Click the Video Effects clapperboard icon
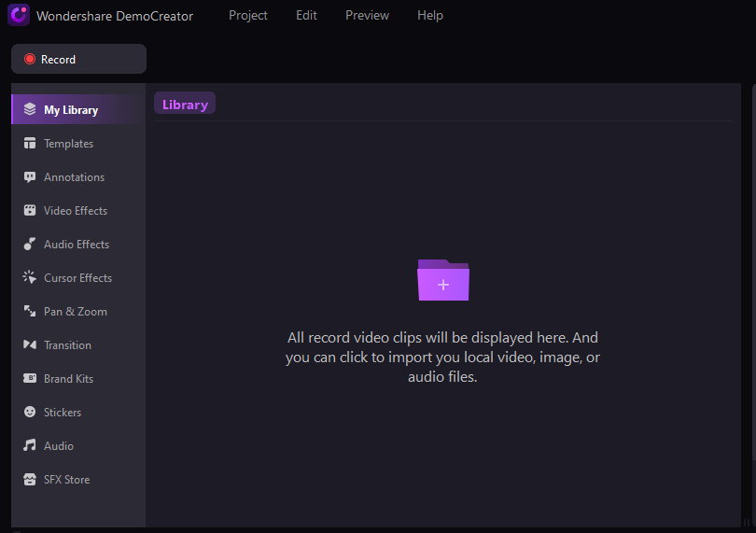Screen dimensions: 756x533 30,210
